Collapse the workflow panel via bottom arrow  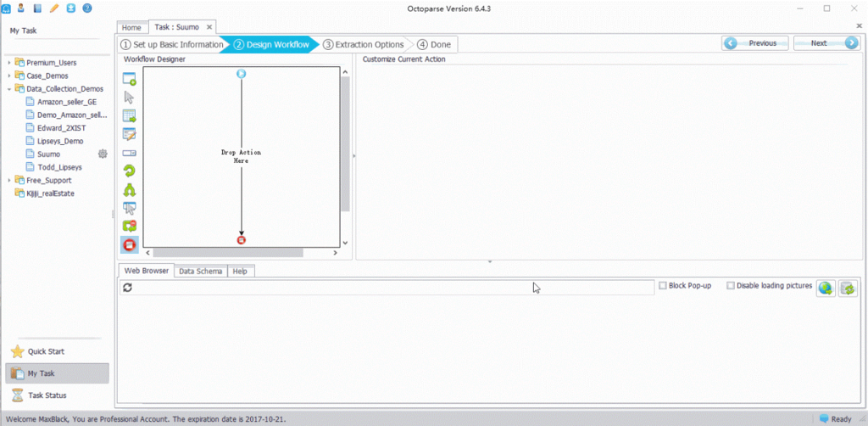[489, 261]
